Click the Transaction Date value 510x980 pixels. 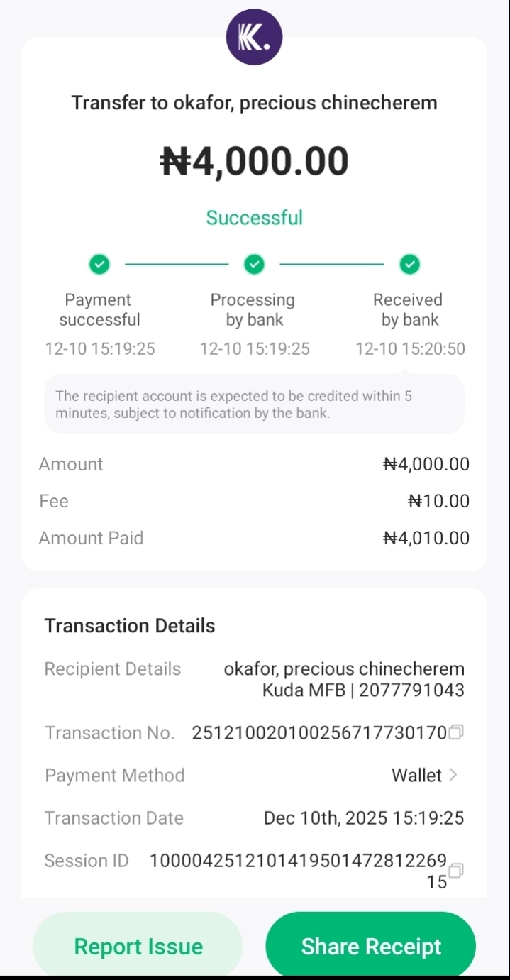tap(363, 818)
